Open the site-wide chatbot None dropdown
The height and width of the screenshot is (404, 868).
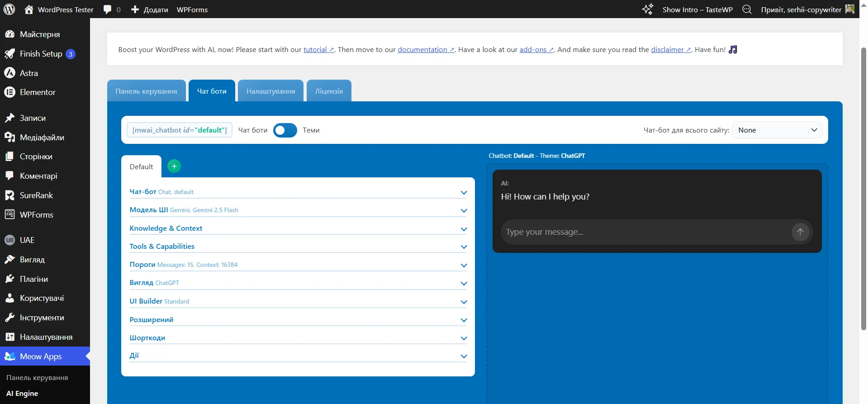coord(777,130)
